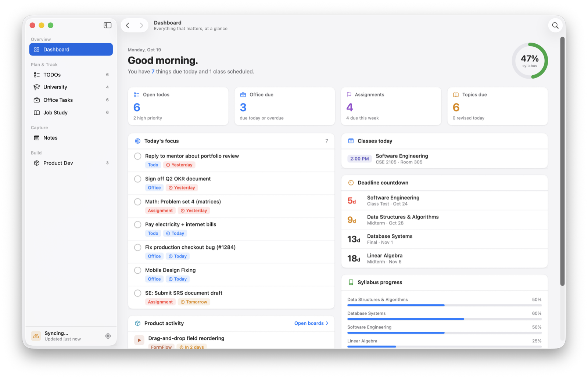The width and height of the screenshot is (588, 378).
Task: Click the Database Systems Final Nov 1 row
Action: point(444,239)
